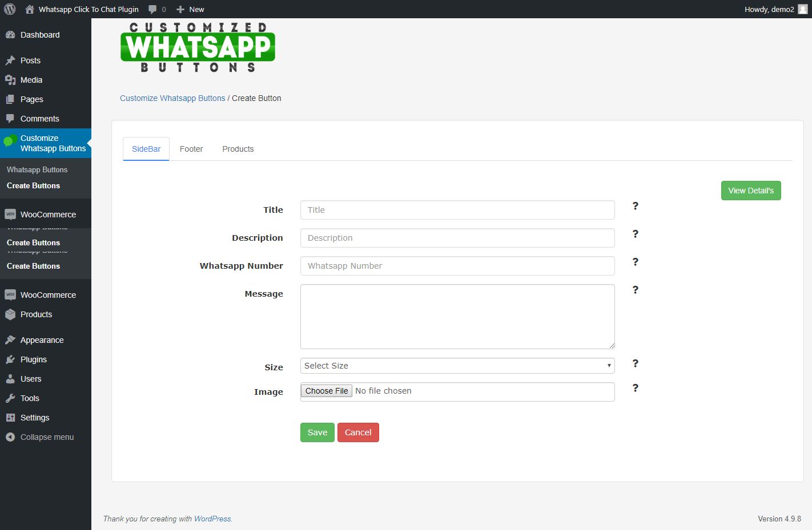
Task: Click the Customize Whatsapp Buttons breadcrumb link
Action: pyautogui.click(x=172, y=98)
